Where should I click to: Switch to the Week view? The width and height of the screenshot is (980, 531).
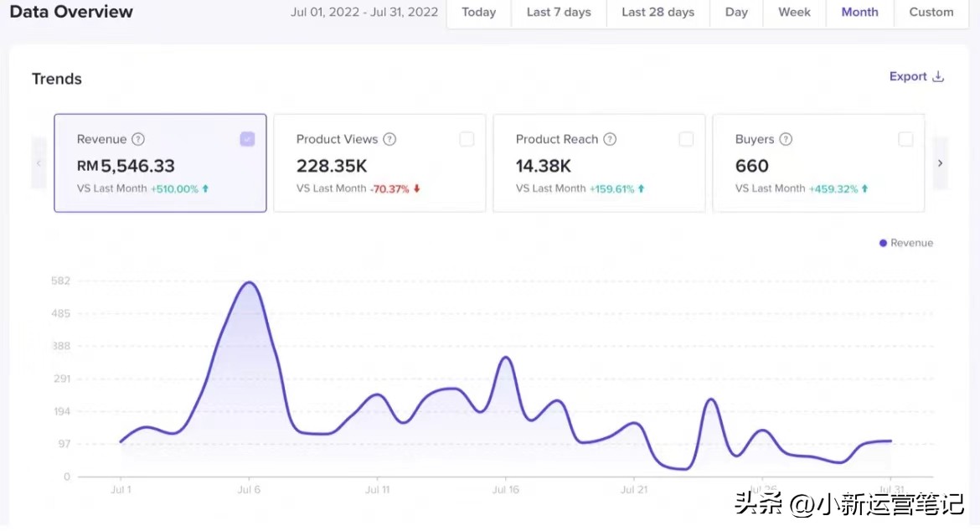(794, 13)
